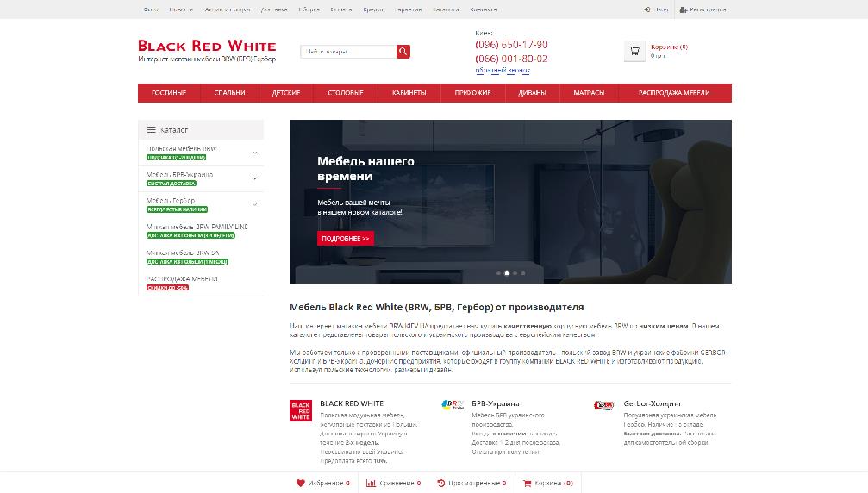Open the Кредит top link
The width and height of the screenshot is (868, 493).
coord(373,9)
